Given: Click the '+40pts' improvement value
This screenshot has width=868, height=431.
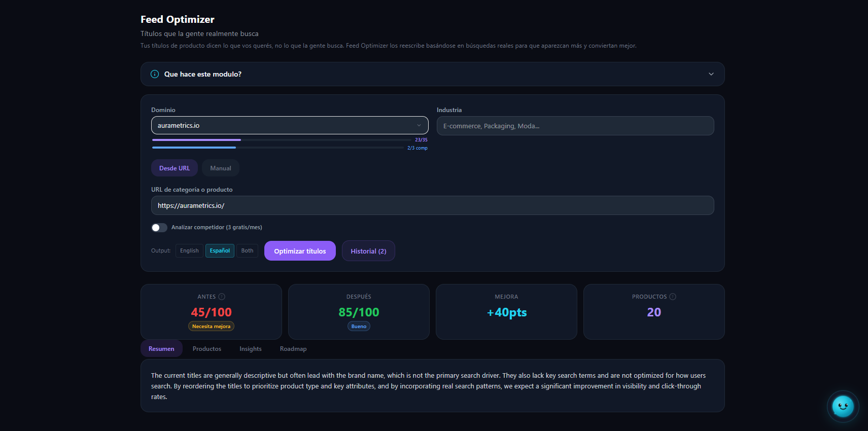Looking at the screenshot, I should 507,312.
